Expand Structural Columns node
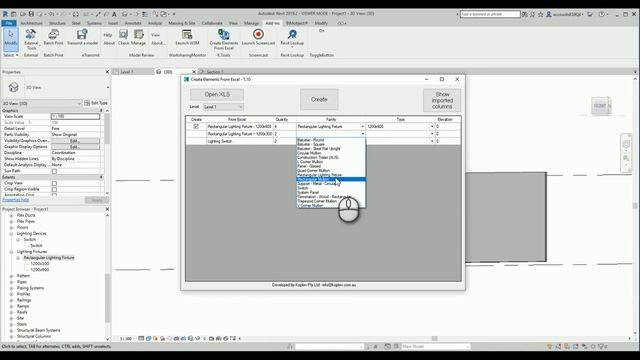This screenshot has width=640, height=360. tap(11, 337)
